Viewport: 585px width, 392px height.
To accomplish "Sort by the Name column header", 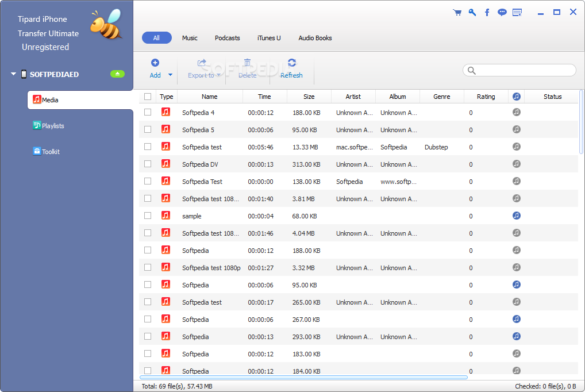I will (210, 97).
